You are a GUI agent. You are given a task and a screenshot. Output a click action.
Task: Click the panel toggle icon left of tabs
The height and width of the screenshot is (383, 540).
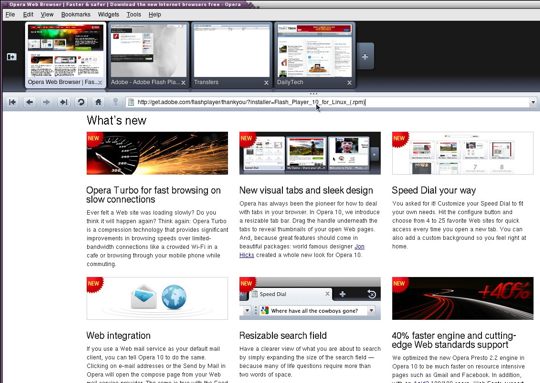tap(11, 56)
